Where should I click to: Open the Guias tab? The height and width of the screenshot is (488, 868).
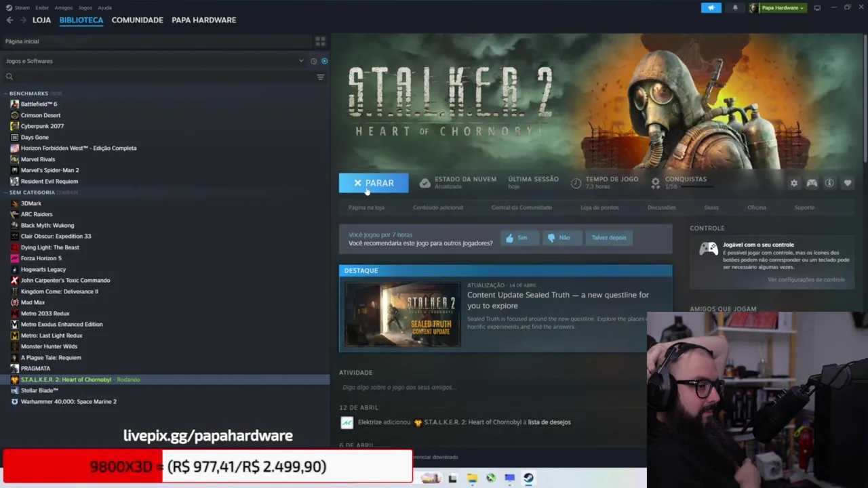711,207
